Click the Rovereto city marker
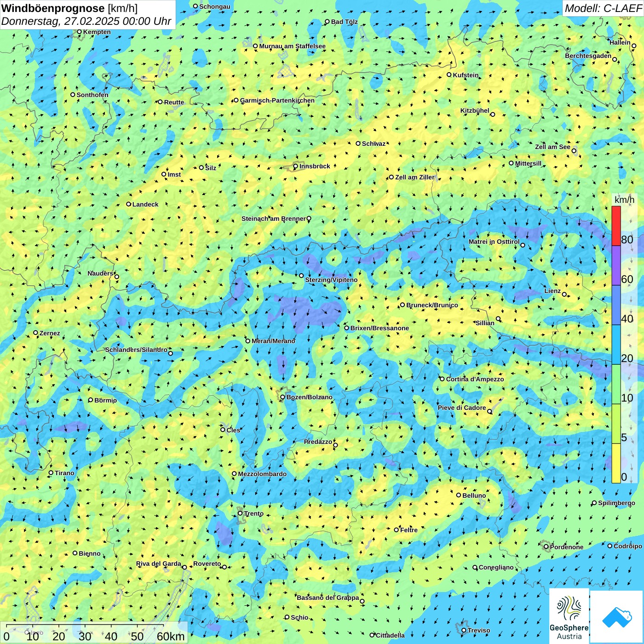 click(x=224, y=567)
